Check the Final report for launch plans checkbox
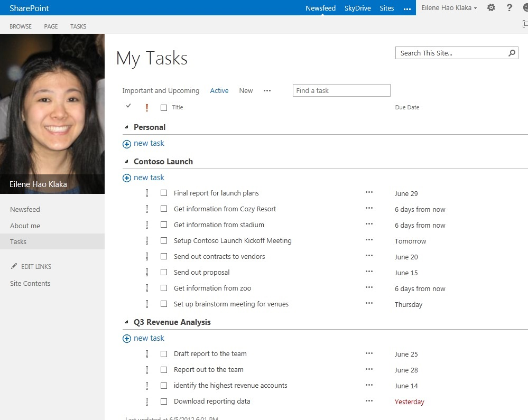Screen dimensions: 528x420 pos(164,193)
